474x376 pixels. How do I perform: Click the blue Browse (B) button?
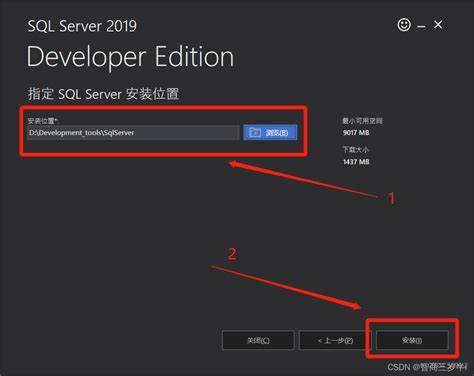click(x=270, y=133)
